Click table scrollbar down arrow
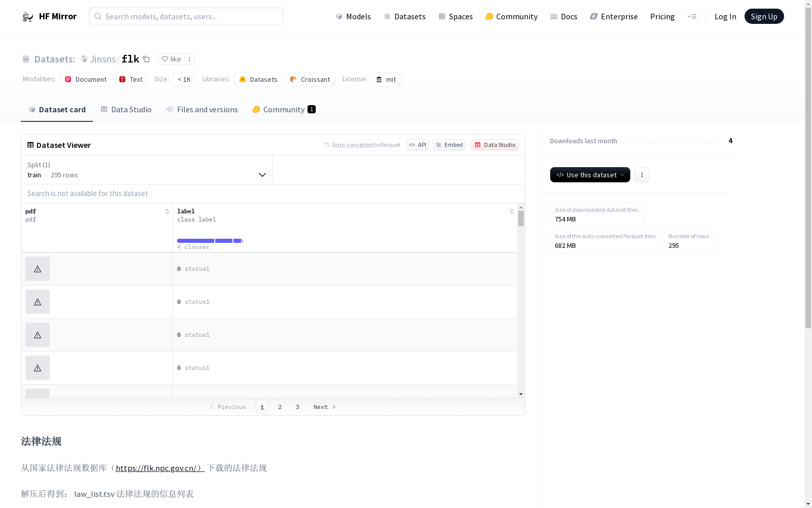This screenshot has height=508, width=812. click(521, 394)
